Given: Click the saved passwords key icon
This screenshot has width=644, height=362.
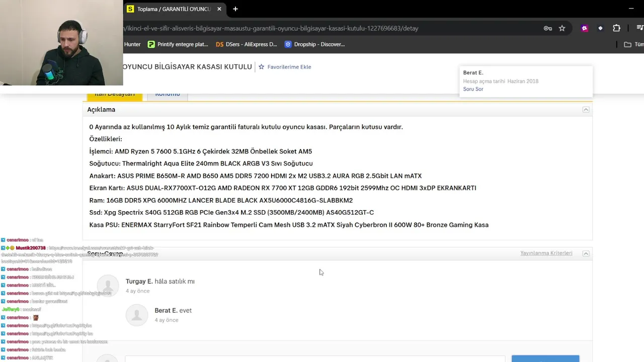Looking at the screenshot, I should pos(548,28).
